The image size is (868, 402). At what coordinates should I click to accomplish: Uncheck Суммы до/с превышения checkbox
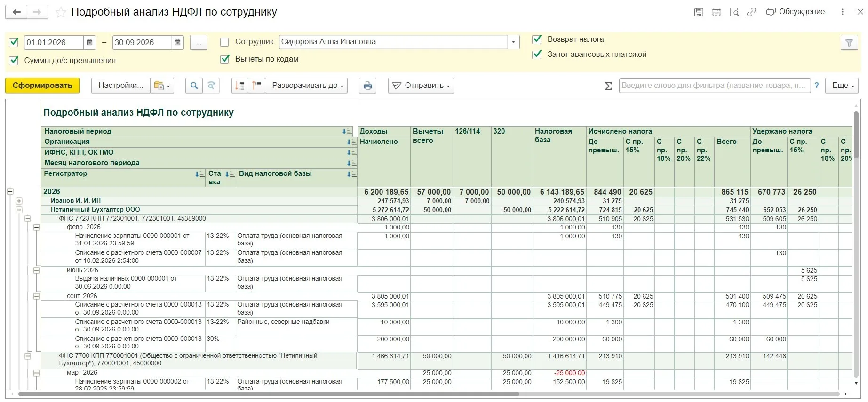[x=14, y=60]
